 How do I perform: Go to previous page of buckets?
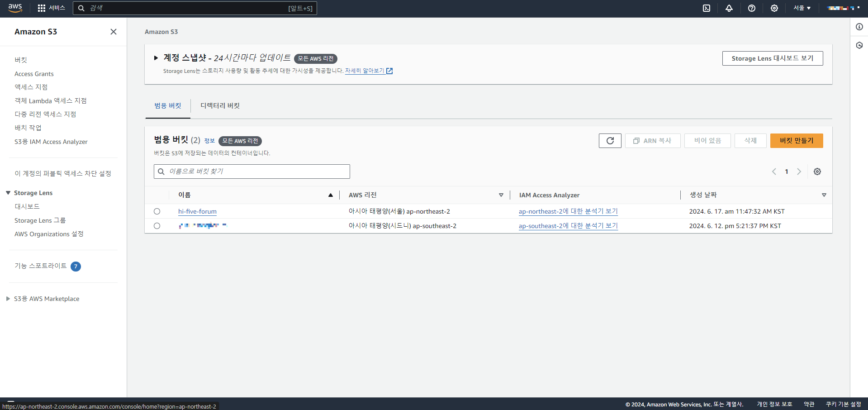click(x=774, y=172)
